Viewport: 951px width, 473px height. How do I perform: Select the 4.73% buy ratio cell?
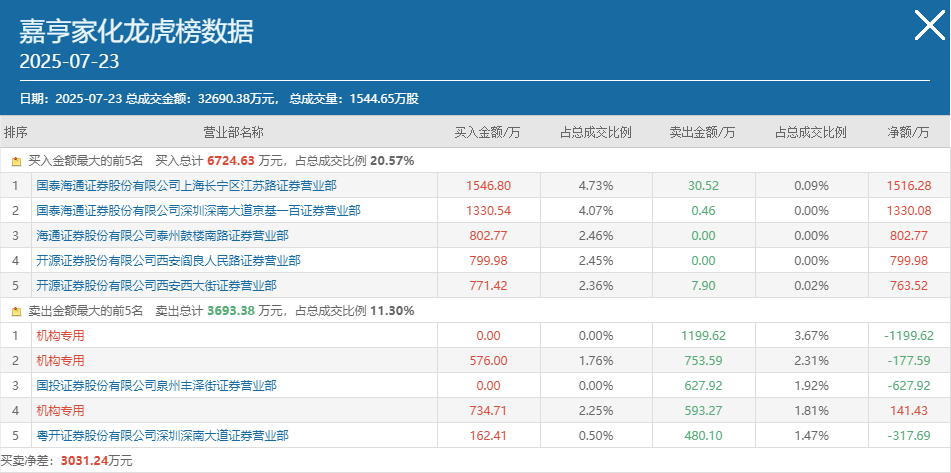[596, 186]
